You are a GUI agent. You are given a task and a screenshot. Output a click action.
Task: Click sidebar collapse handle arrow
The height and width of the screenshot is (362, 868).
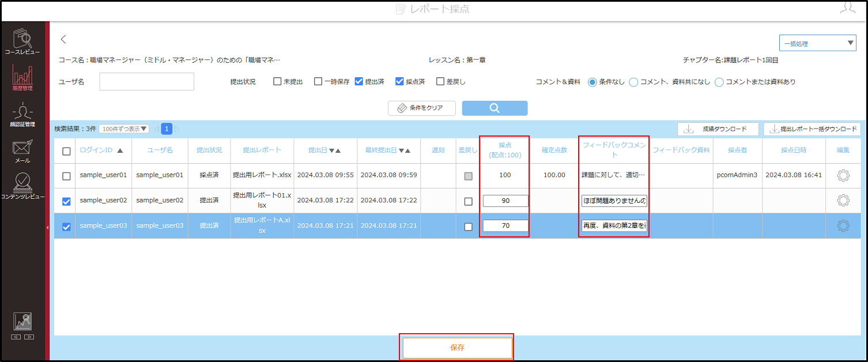[x=47, y=228]
